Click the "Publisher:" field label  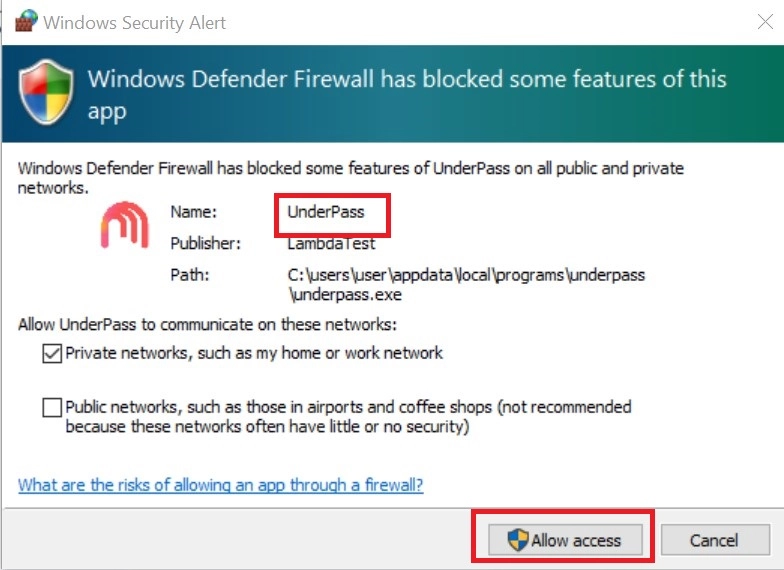click(207, 243)
